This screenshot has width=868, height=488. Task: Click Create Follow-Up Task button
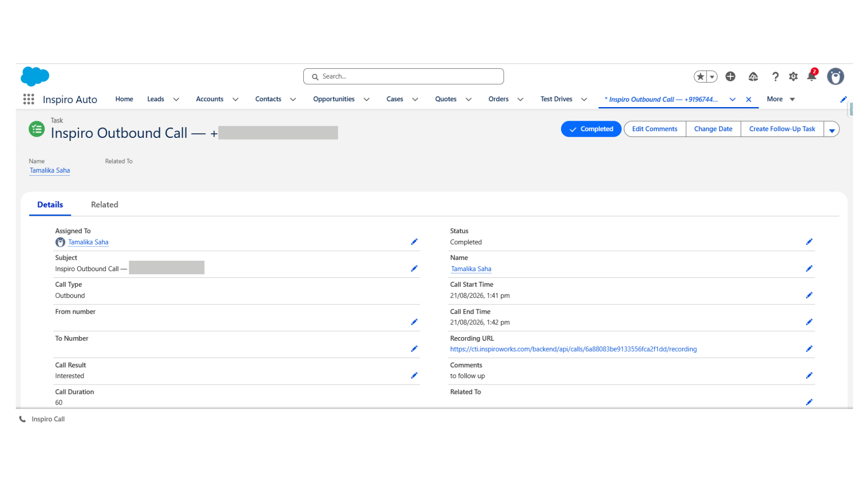coord(782,129)
